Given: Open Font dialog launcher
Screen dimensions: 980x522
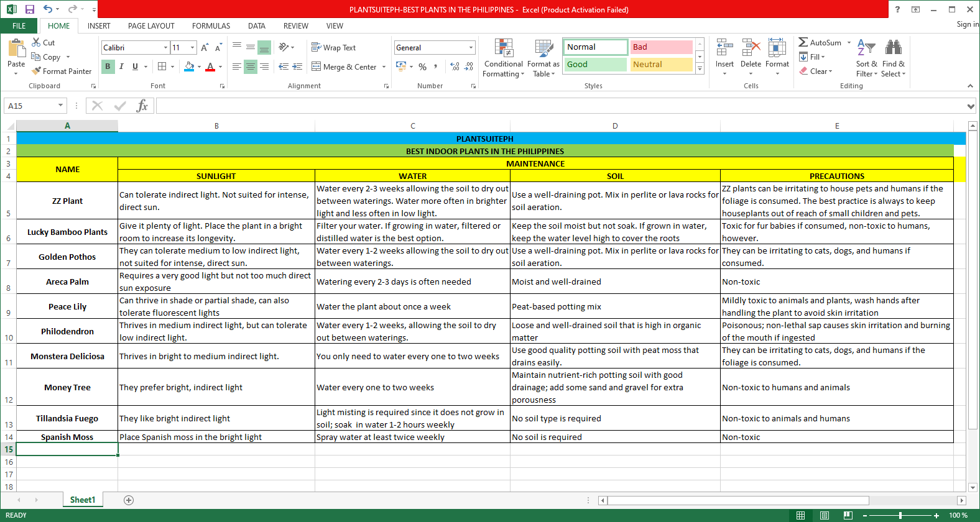Looking at the screenshot, I should (222, 86).
